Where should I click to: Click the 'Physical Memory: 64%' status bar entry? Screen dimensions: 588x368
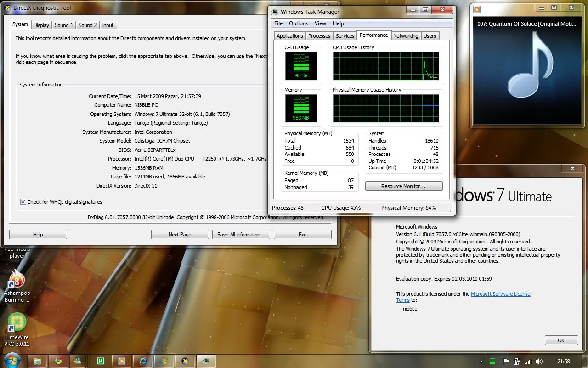coord(409,208)
